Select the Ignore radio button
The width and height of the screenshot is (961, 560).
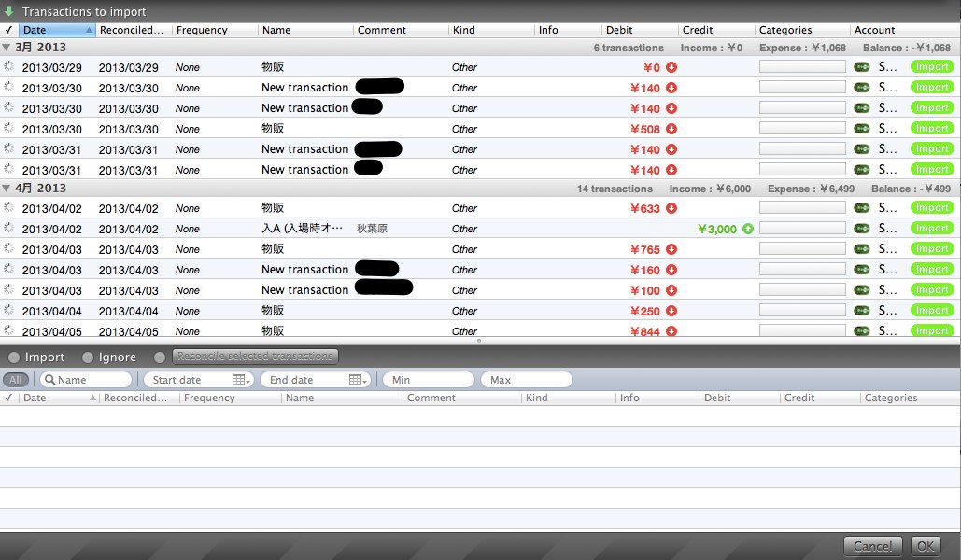pyautogui.click(x=88, y=357)
